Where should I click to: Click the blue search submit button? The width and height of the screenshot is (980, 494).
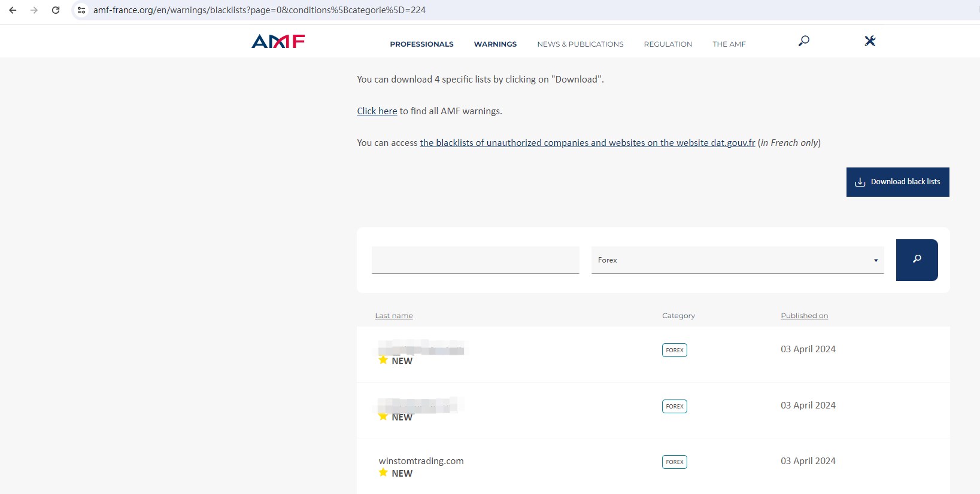click(x=917, y=260)
